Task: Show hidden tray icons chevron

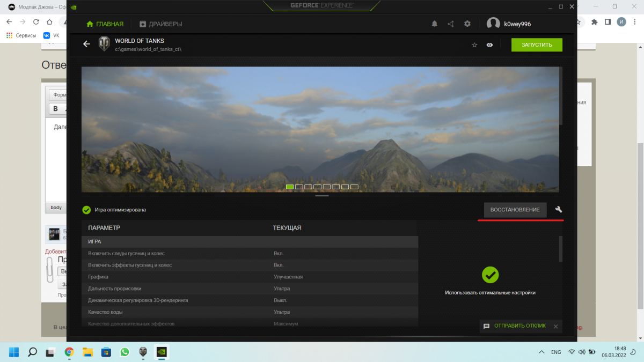Action: pos(541,352)
